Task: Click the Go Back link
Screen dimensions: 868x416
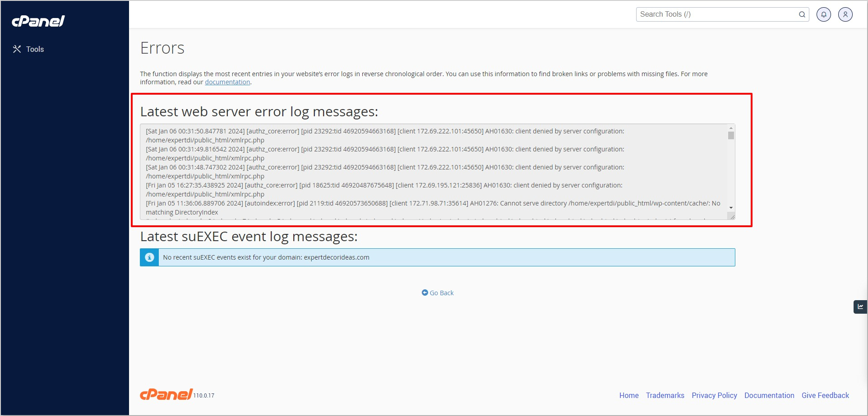Action: [x=438, y=293]
